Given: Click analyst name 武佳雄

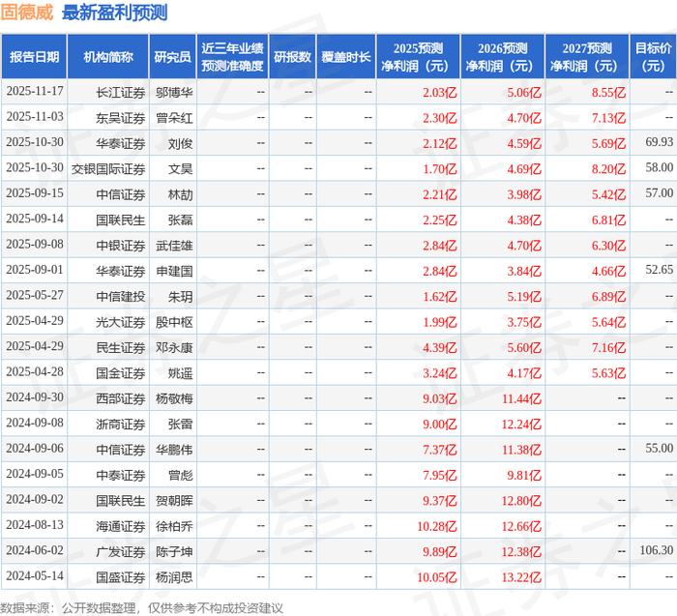Looking at the screenshot, I should [174, 246].
